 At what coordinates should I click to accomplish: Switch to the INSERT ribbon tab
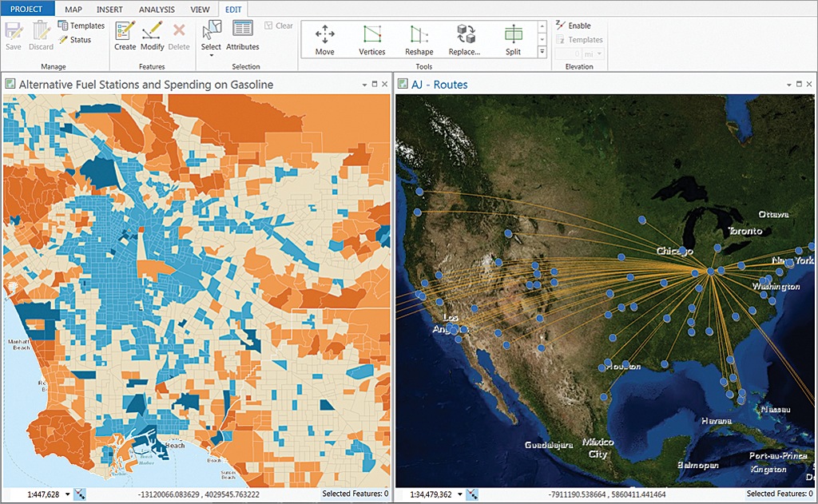click(x=109, y=10)
